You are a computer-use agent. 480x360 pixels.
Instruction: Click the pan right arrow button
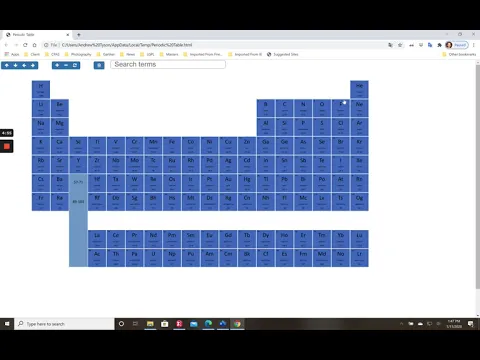[x=33, y=65]
